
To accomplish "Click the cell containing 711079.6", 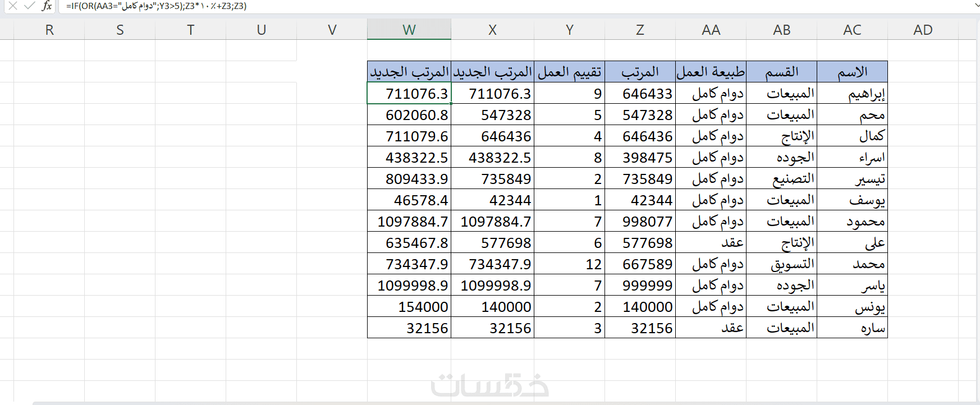I will tap(409, 136).
